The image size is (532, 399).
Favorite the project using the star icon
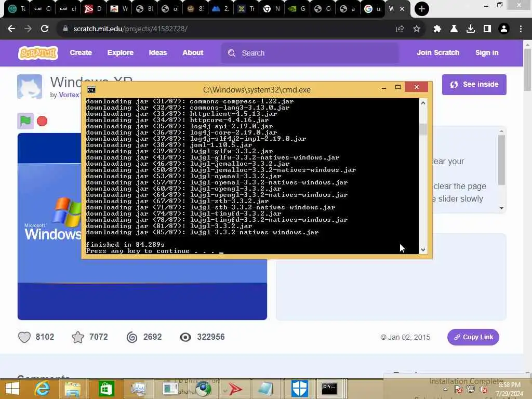78,337
